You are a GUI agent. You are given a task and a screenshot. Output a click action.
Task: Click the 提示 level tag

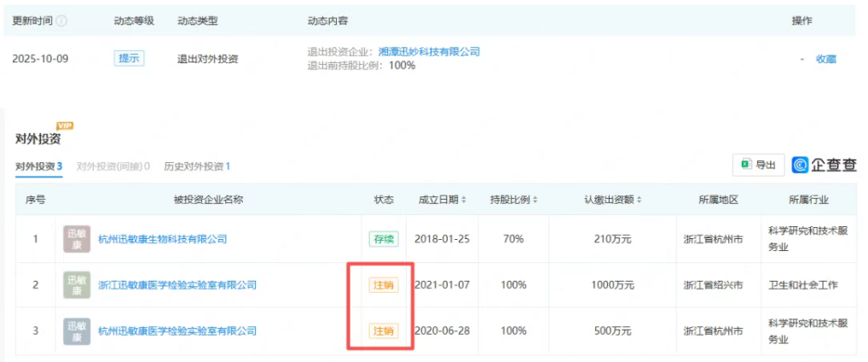[130, 59]
